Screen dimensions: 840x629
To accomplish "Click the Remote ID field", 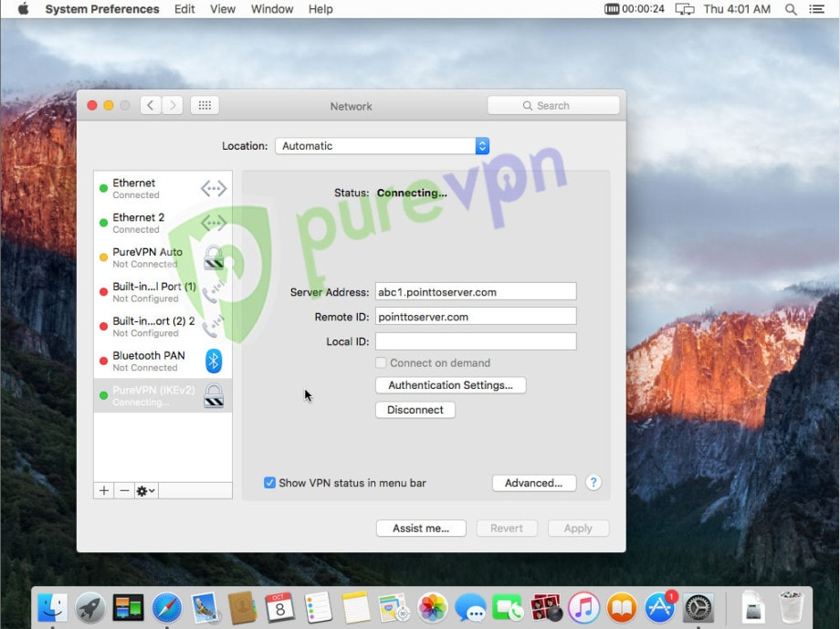I will 476,317.
